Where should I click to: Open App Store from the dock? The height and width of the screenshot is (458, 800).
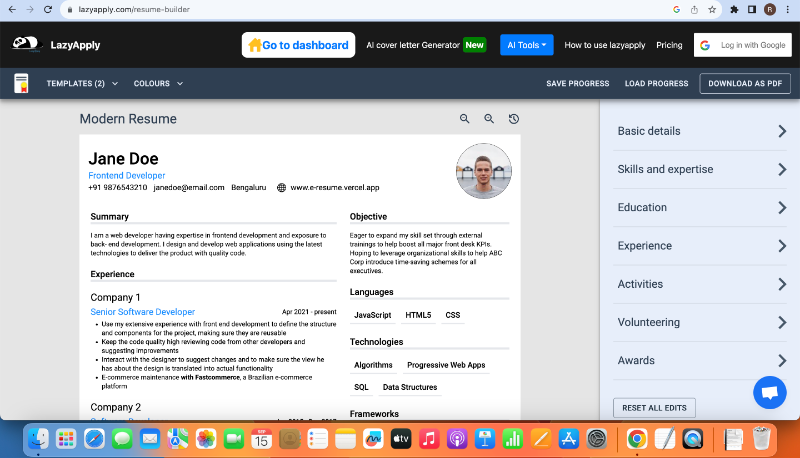click(568, 439)
